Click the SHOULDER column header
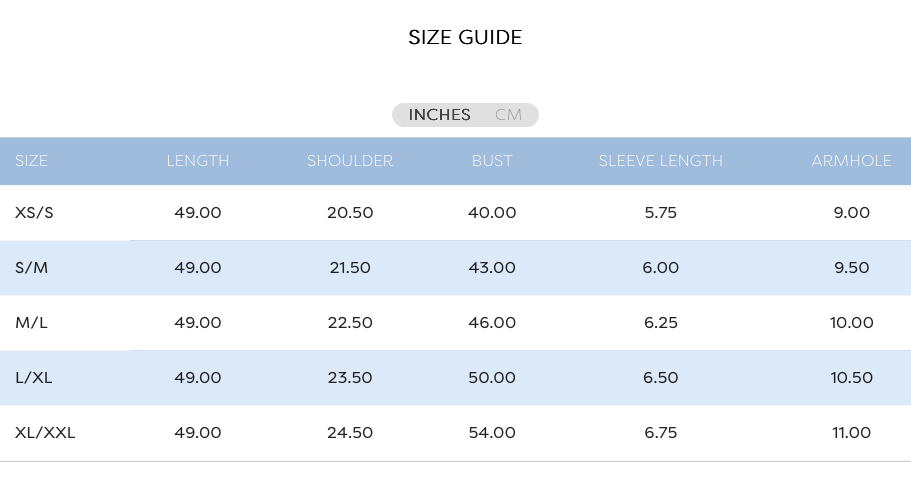 (x=350, y=161)
